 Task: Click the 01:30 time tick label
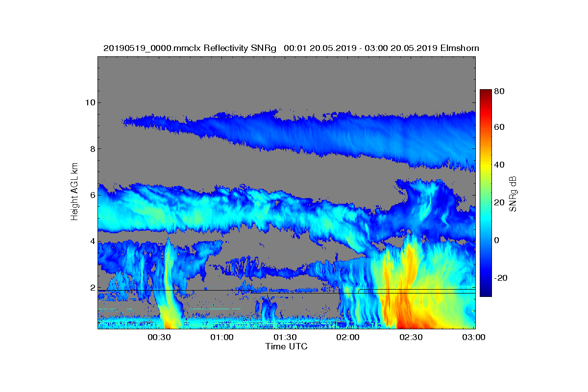(285, 338)
